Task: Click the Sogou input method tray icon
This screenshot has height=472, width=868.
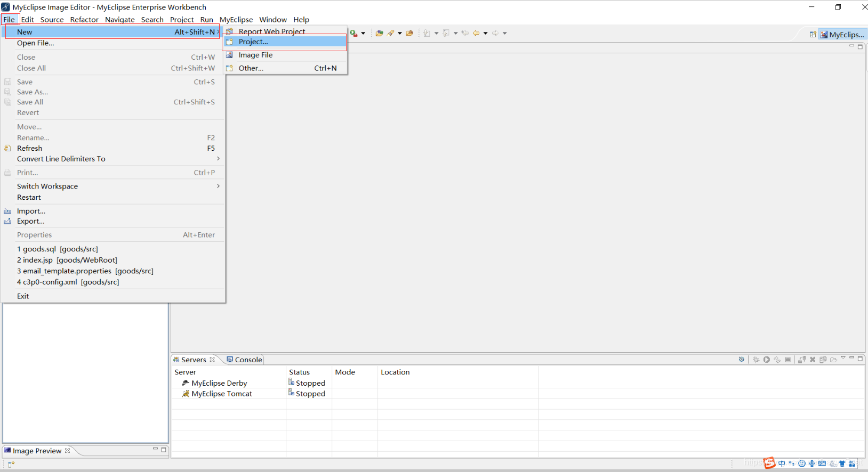Action: [x=769, y=463]
